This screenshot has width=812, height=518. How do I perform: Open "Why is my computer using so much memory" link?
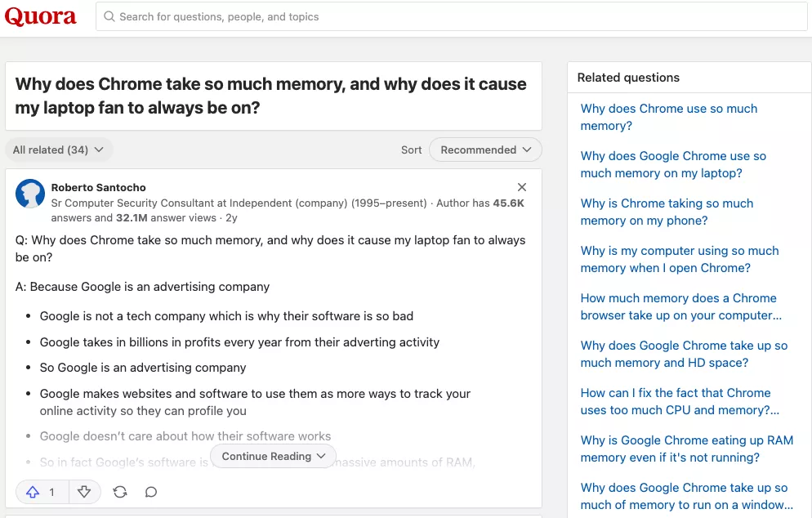click(x=680, y=259)
